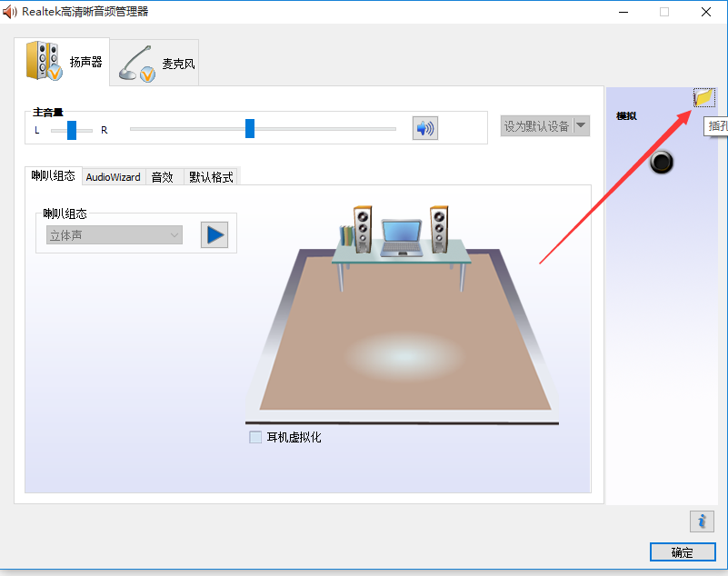Close the Realtek audio manager window
Viewport: 728px width, 576px height.
click(705, 12)
